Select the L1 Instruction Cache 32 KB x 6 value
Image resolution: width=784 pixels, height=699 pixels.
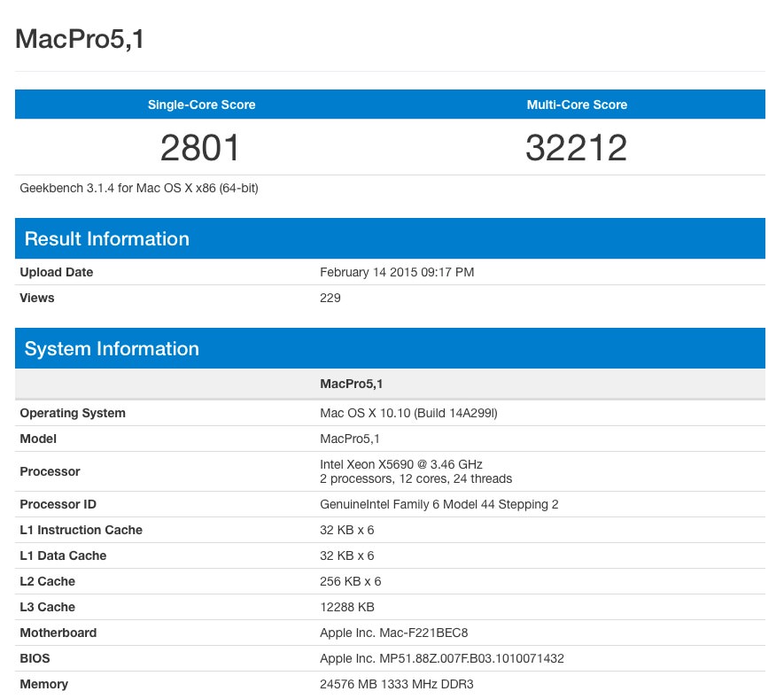pyautogui.click(x=347, y=530)
